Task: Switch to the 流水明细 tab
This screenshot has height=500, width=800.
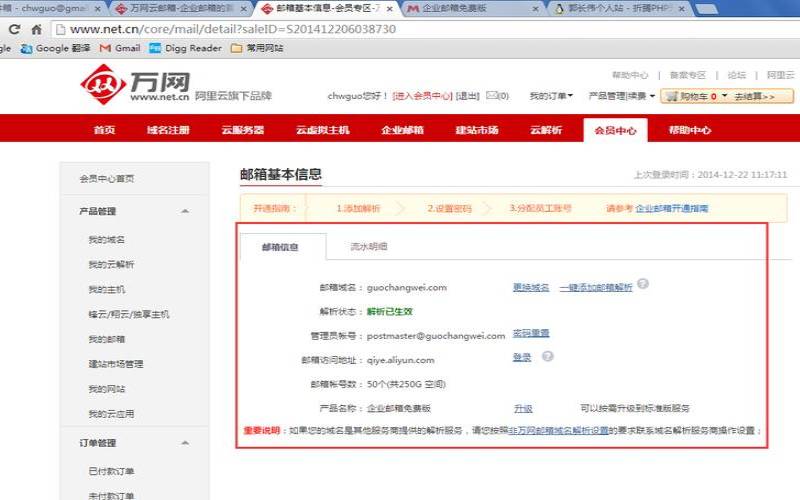Action: click(x=369, y=247)
